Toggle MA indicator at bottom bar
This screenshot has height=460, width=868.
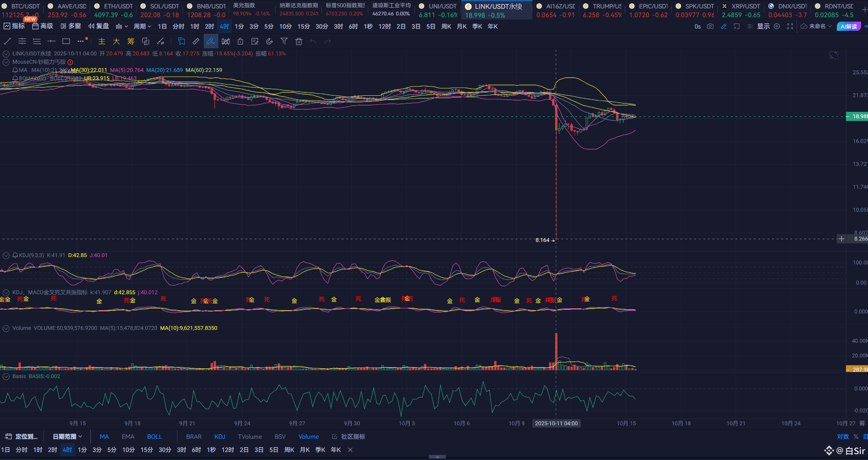point(104,437)
